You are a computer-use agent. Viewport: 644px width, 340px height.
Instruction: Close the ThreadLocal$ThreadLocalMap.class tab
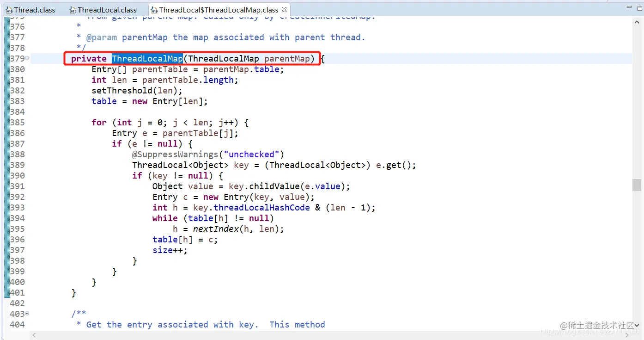coord(284,9)
